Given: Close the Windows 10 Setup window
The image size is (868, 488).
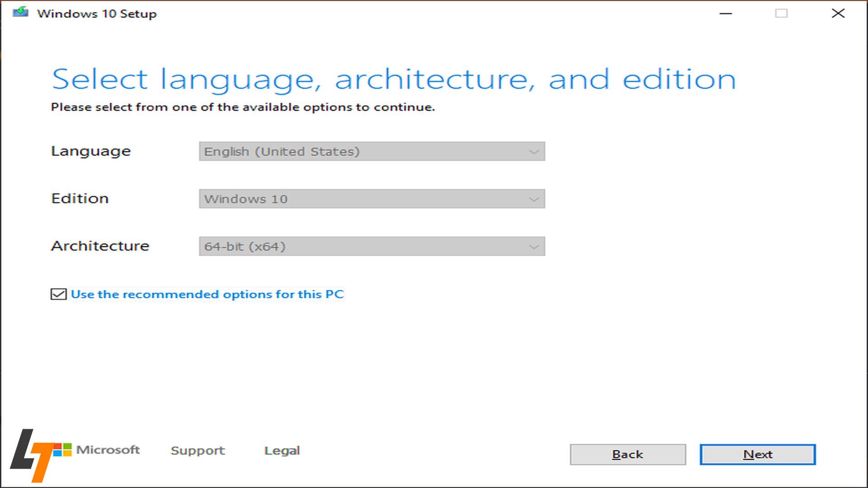Looking at the screenshot, I should 838,14.
